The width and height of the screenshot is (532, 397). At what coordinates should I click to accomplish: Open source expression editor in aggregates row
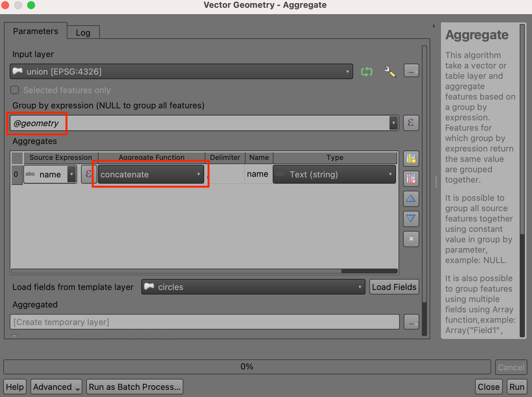(x=88, y=174)
